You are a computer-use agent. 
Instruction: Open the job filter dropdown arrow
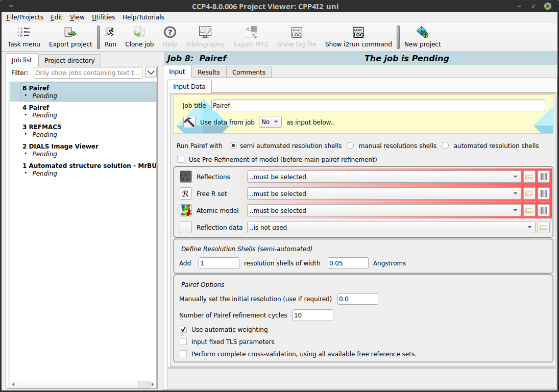(x=151, y=72)
